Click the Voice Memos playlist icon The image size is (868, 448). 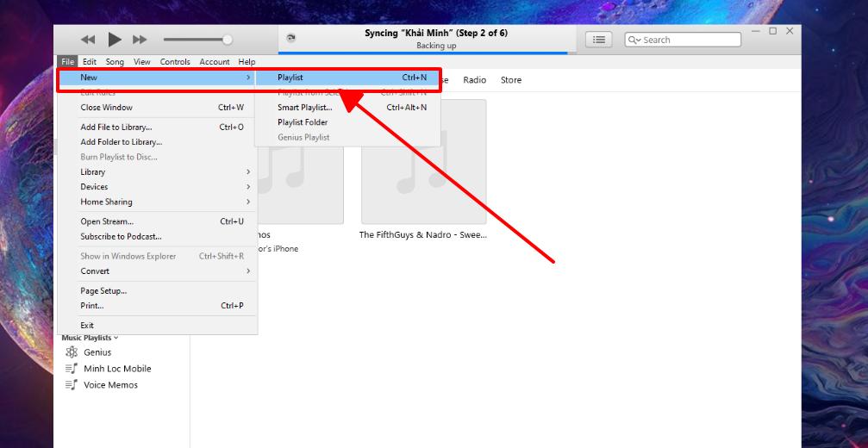(x=72, y=385)
